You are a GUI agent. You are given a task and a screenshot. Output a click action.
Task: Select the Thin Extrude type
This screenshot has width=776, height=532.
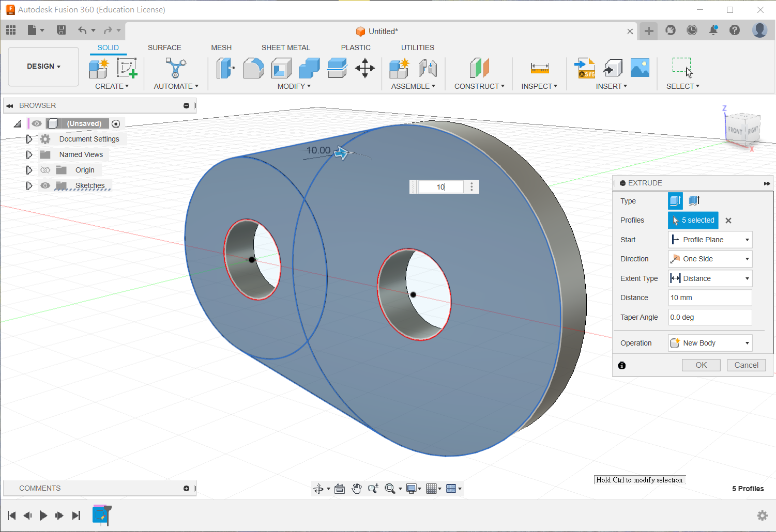pos(694,200)
